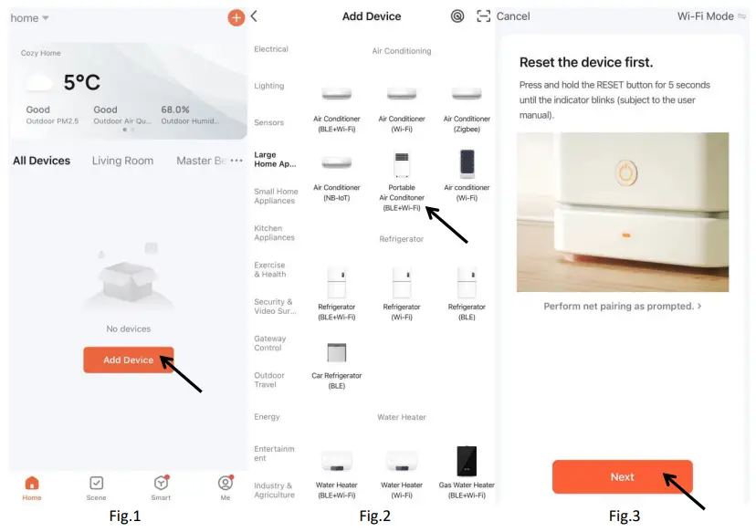The image size is (756, 532).
Task: Tap the scan QR code icon
Action: pyautogui.click(x=483, y=16)
